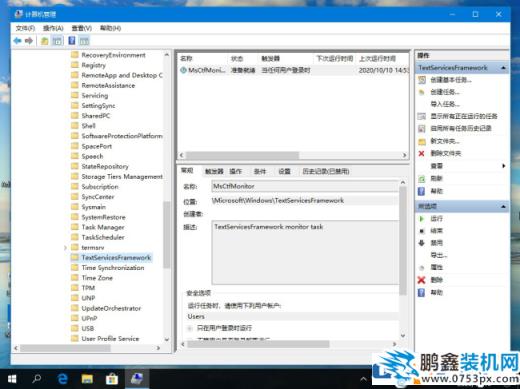Screen dimensions: 520x389
Task: Collapse the TextServicesFramework actions section
Action: coord(503,68)
